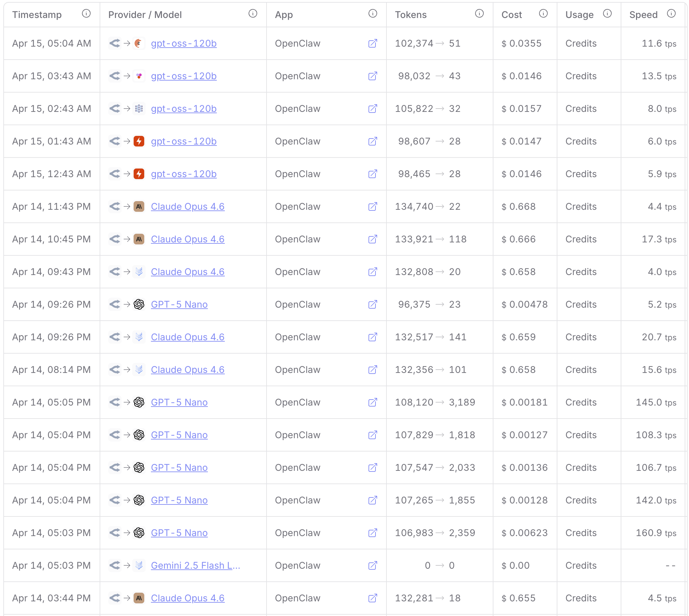The width and height of the screenshot is (689, 616).
Task: Select the timestamp Apr 15, 03:43 AM
Action: (x=51, y=76)
